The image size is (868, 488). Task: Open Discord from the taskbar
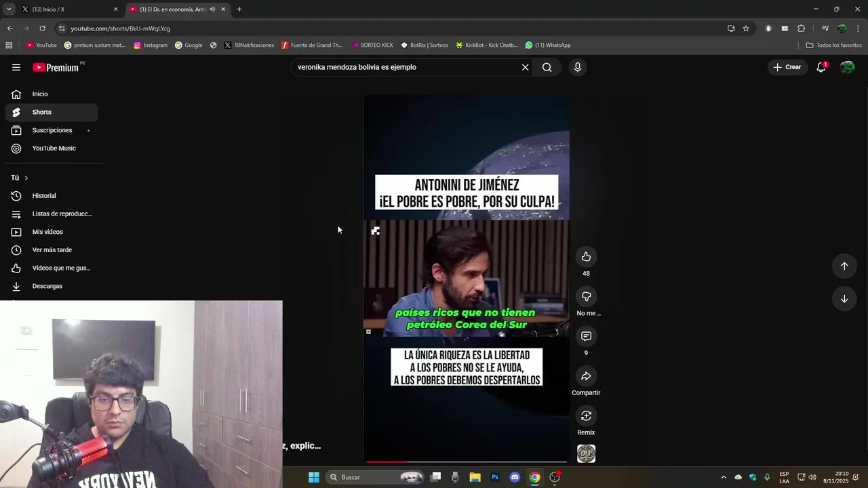[515, 477]
